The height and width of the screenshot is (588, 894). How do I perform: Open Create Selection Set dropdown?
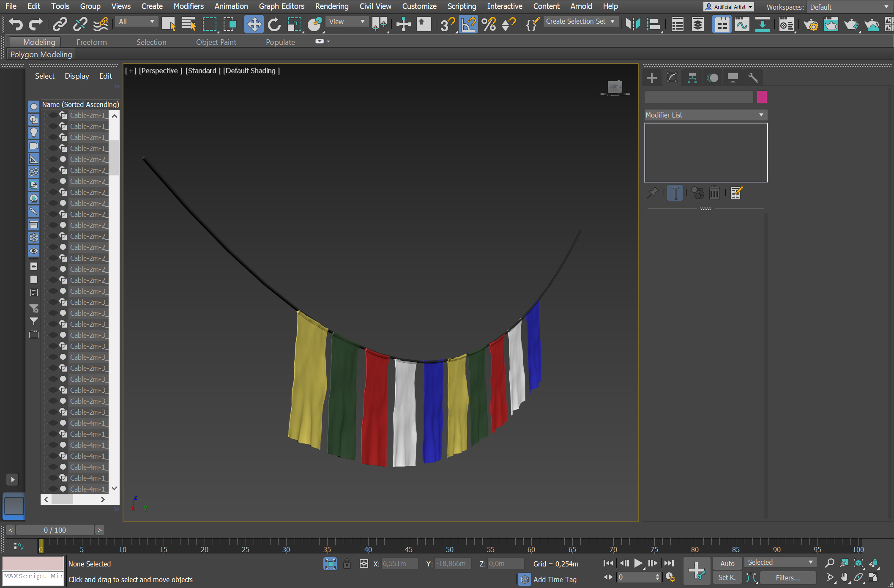(x=581, y=21)
